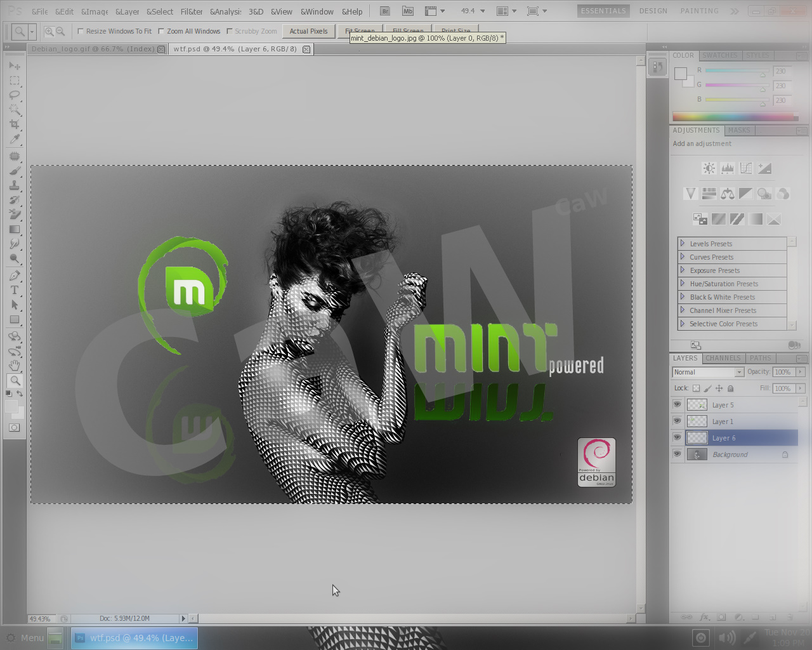Screen dimensions: 812x650
Task: Switch to the Channels tab
Action: pos(723,358)
